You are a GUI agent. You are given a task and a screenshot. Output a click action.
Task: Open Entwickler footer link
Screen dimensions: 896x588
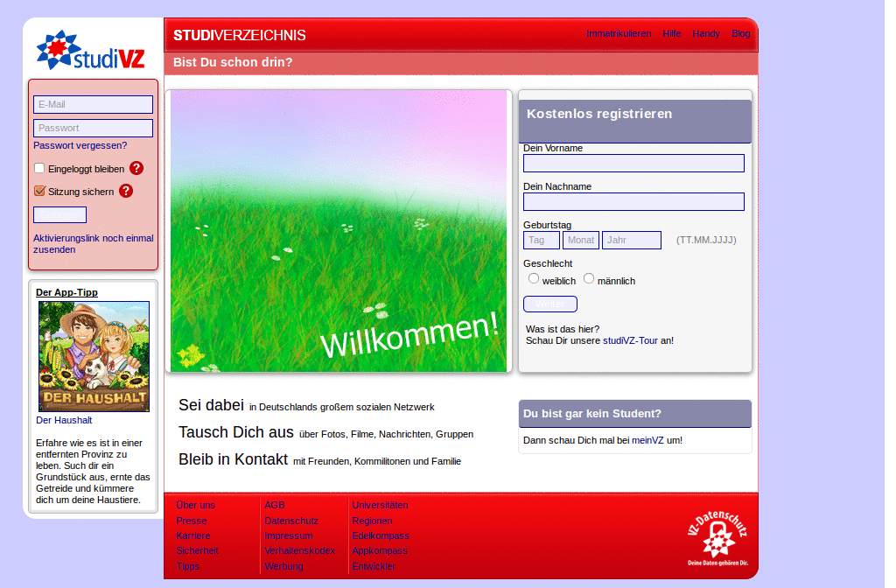coord(374,566)
